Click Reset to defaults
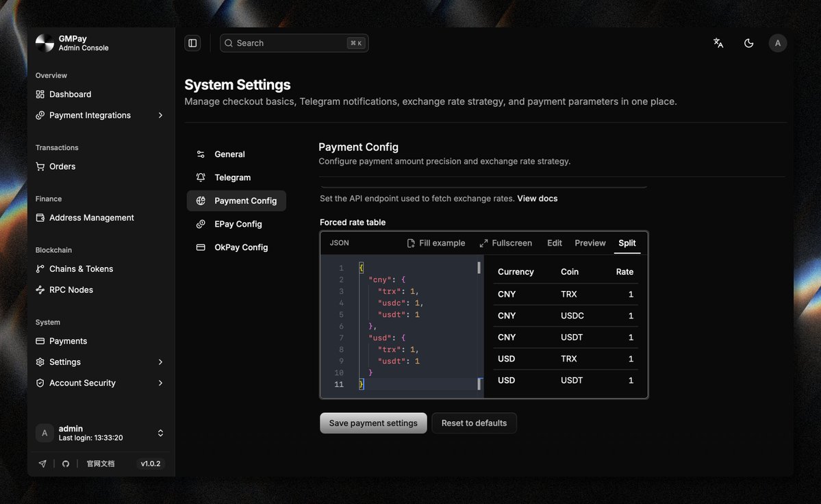The width and height of the screenshot is (821, 504). (474, 423)
